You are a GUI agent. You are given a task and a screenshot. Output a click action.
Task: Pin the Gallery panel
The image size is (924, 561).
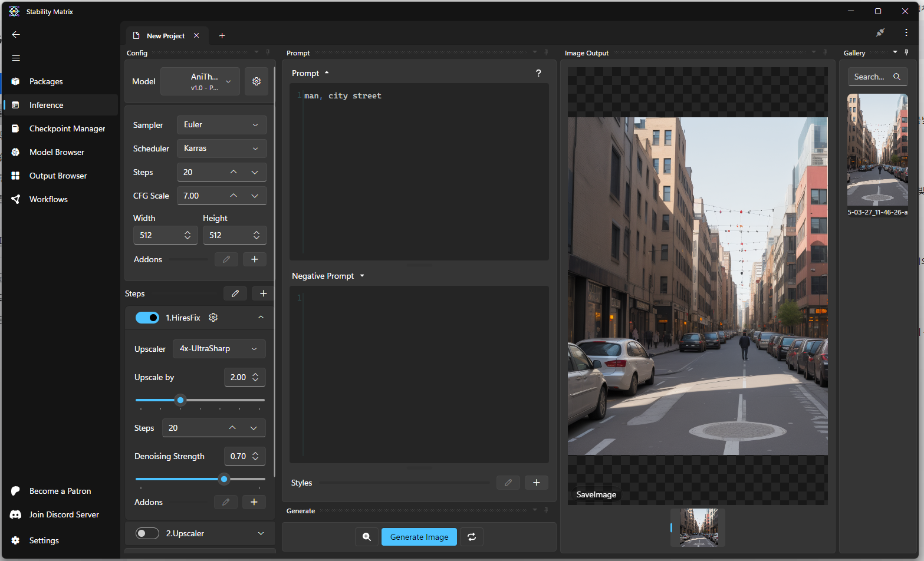click(907, 52)
